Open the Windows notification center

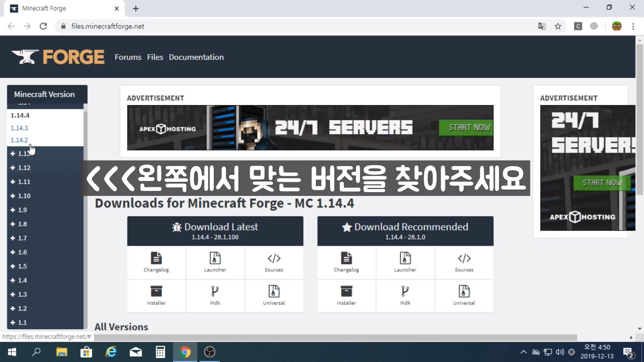pyautogui.click(x=628, y=352)
